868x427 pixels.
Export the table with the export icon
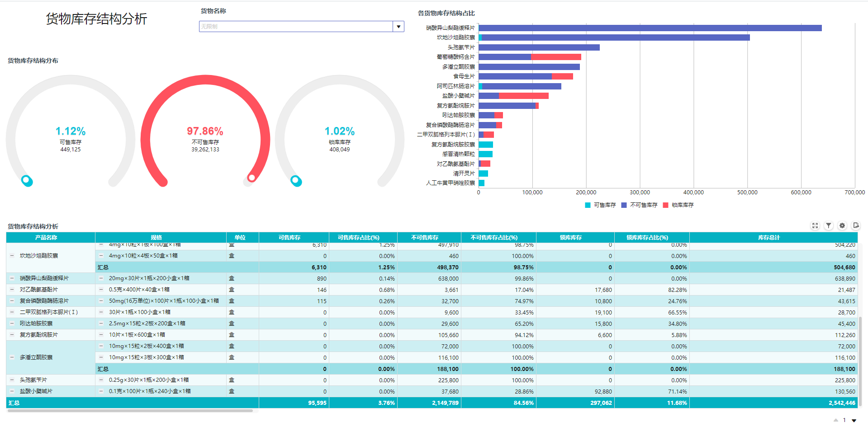[856, 225]
